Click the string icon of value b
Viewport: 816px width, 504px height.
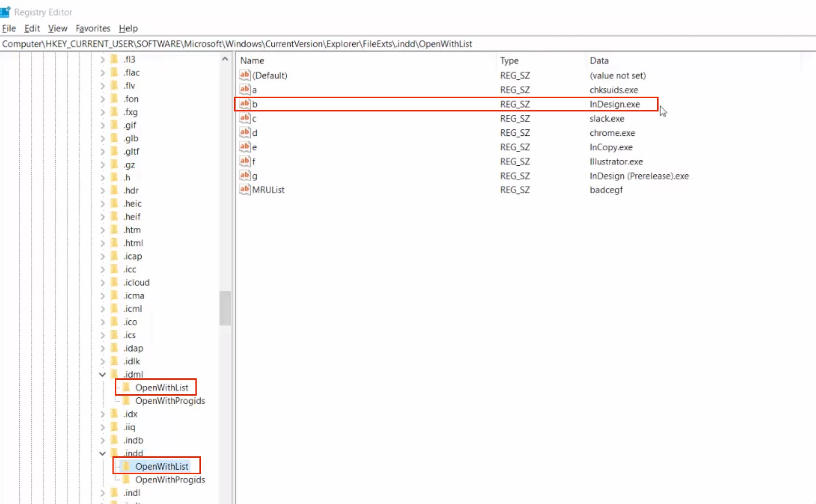pos(245,103)
